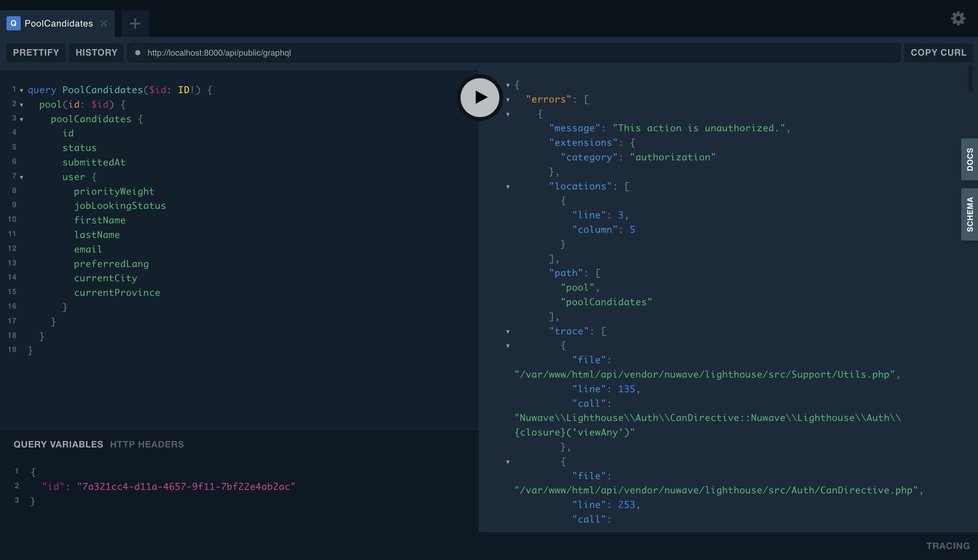Click the endpoint status dot indicator
978x560 pixels.
click(137, 53)
